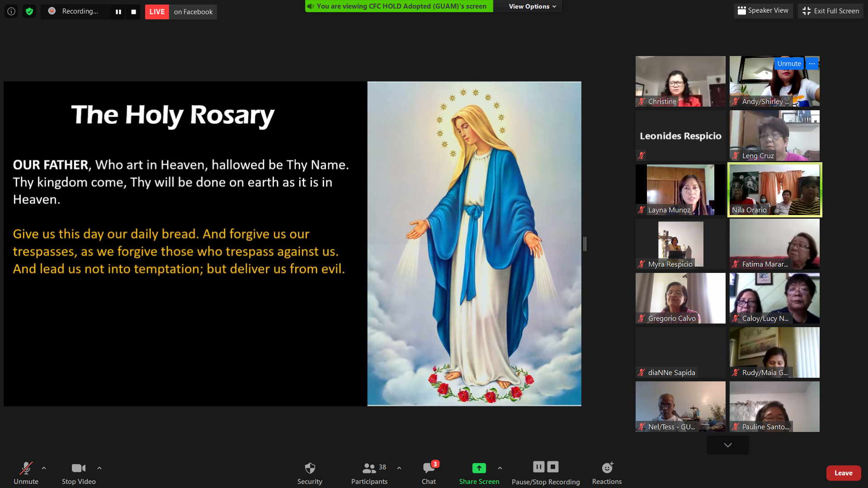Click the "You are viewing CFC HOLD Adopted" banner
Screen dimensions: 868x488
(399, 6)
